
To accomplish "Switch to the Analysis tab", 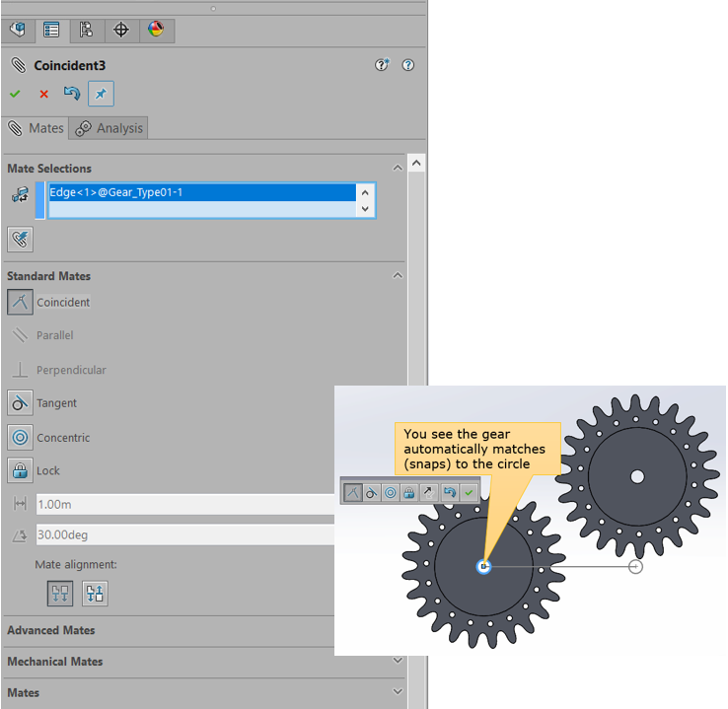I will (x=109, y=128).
